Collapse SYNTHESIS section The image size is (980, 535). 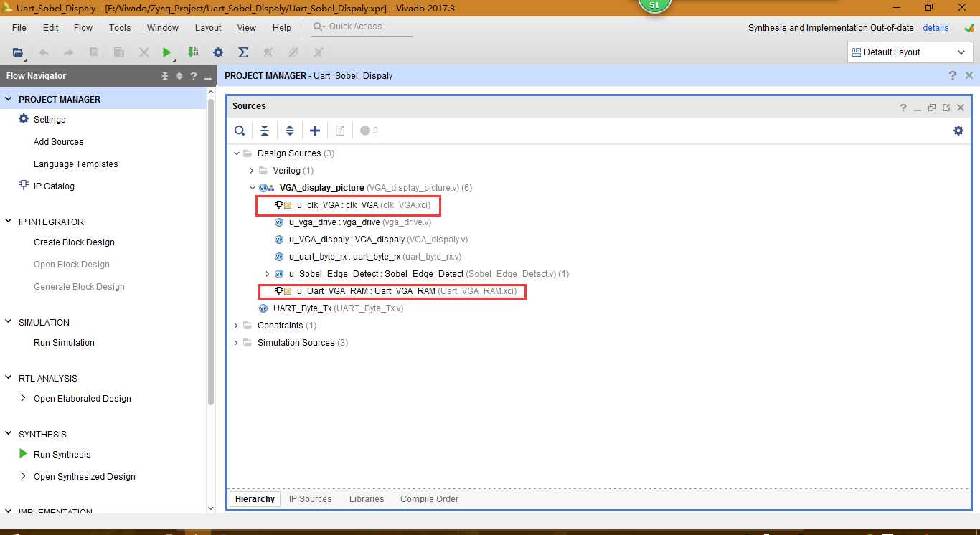[x=9, y=434]
